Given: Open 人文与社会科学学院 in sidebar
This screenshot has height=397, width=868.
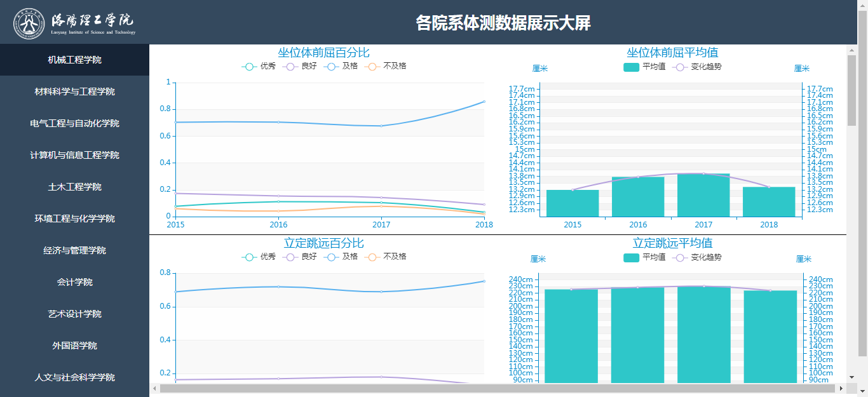Looking at the screenshot, I should 74,377.
